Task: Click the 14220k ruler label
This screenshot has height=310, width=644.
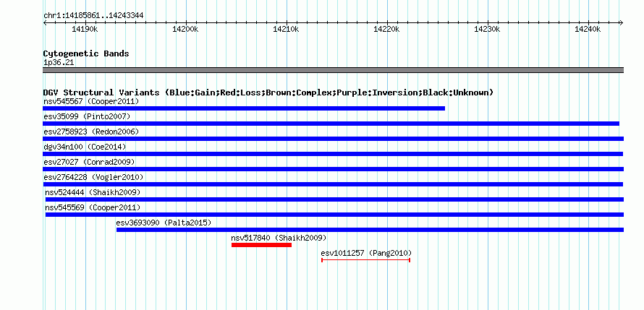Action: point(386,29)
